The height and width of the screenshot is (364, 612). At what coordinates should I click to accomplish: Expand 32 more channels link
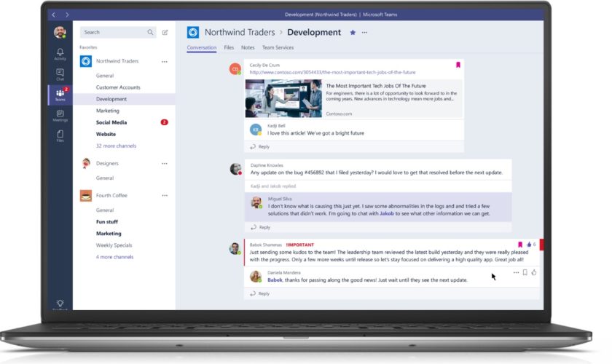click(116, 146)
